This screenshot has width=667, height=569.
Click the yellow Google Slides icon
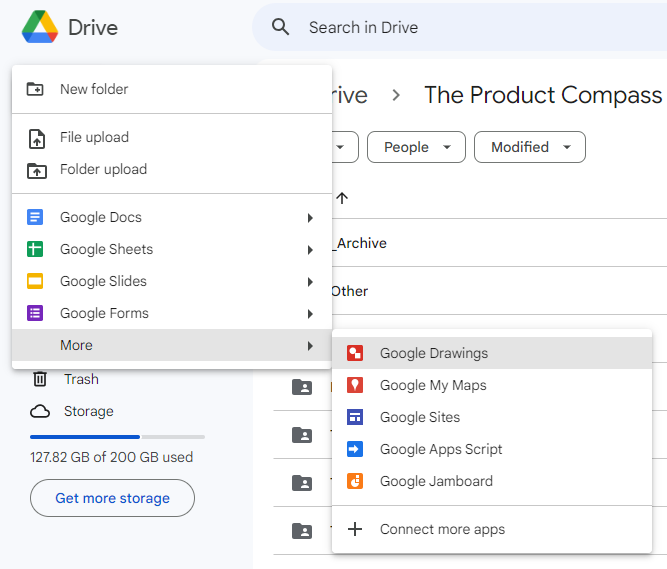click(x=35, y=281)
